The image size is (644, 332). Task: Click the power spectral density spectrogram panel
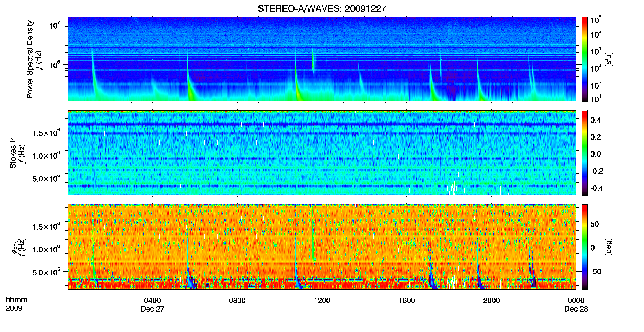click(x=322, y=59)
